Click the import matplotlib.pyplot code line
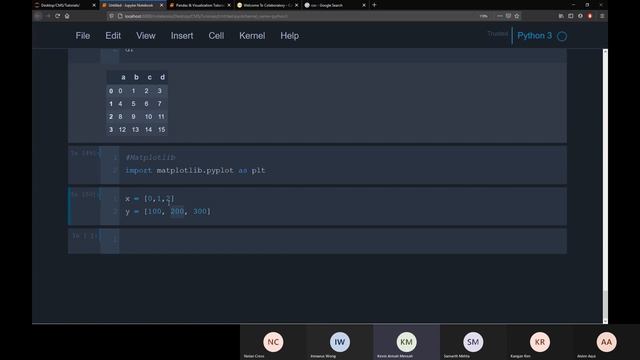This screenshot has width=640, height=360. 195,171
